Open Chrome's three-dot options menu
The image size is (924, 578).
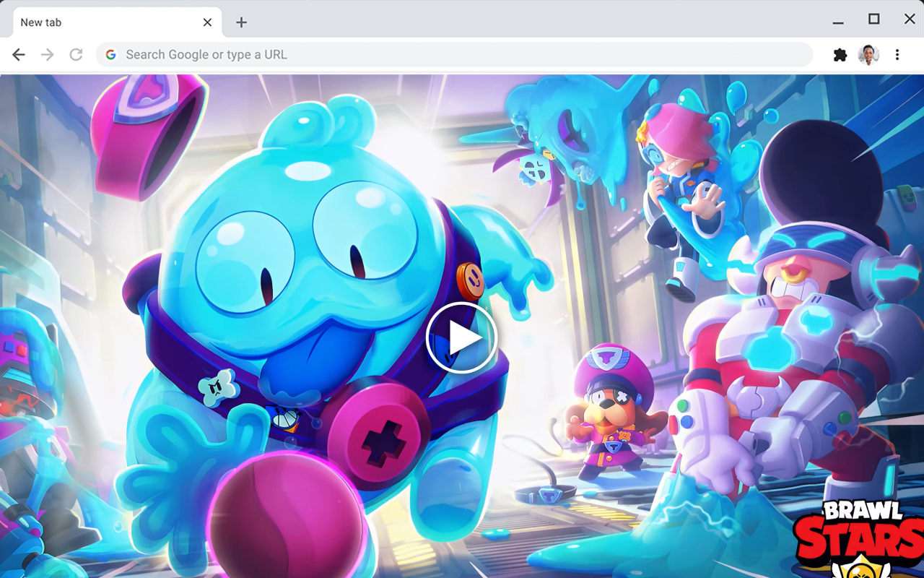pos(897,54)
